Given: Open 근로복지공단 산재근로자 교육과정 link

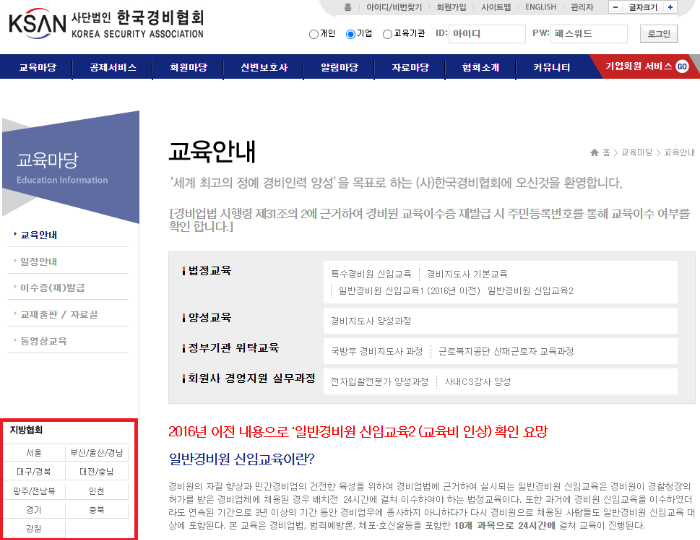Looking at the screenshot, I should 506,351.
